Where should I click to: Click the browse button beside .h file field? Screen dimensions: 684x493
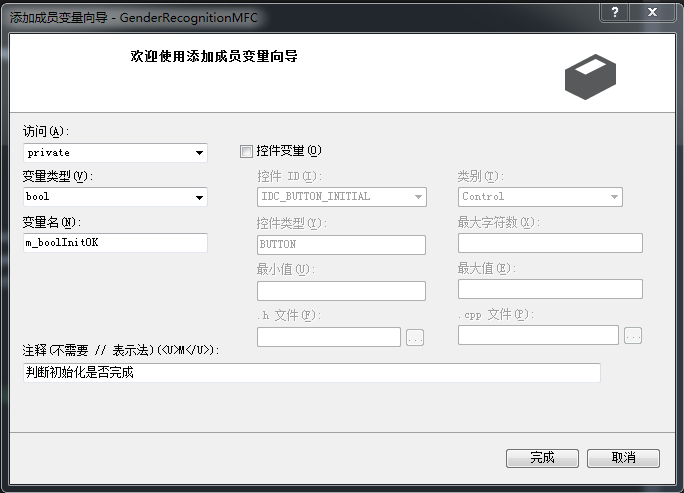pos(415,337)
